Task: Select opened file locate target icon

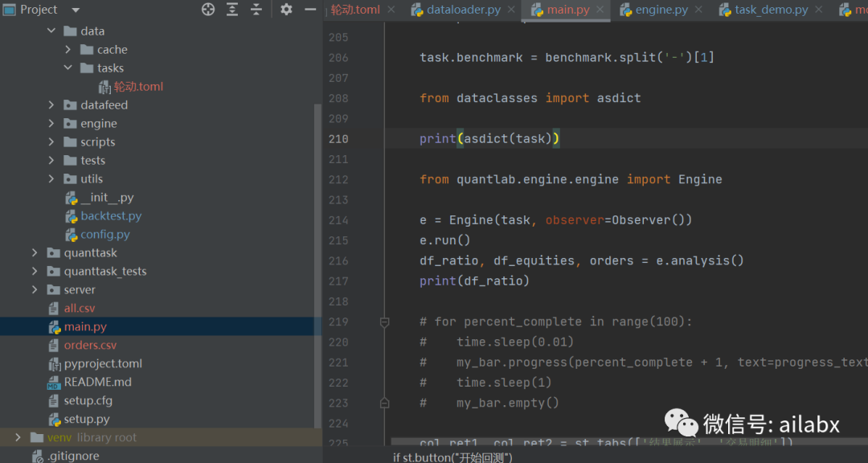Action: coord(208,10)
